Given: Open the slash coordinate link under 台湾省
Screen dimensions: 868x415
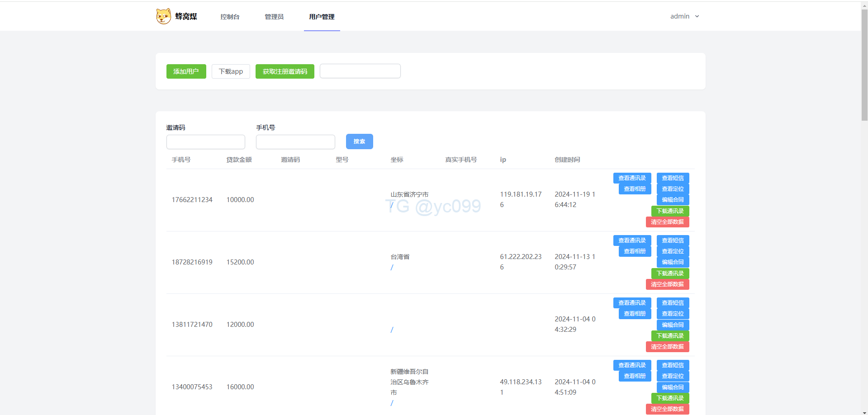Looking at the screenshot, I should (392, 267).
